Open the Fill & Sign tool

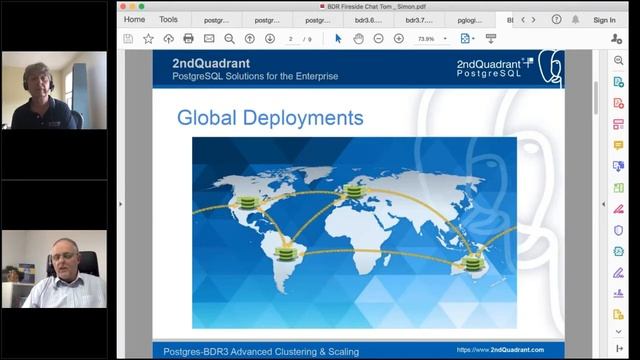618,273
